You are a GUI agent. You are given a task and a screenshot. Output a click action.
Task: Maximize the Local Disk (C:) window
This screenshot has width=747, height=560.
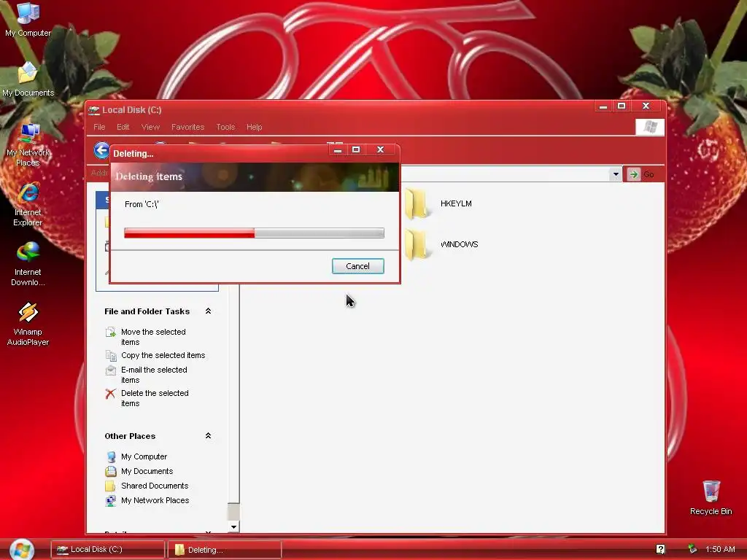click(622, 106)
